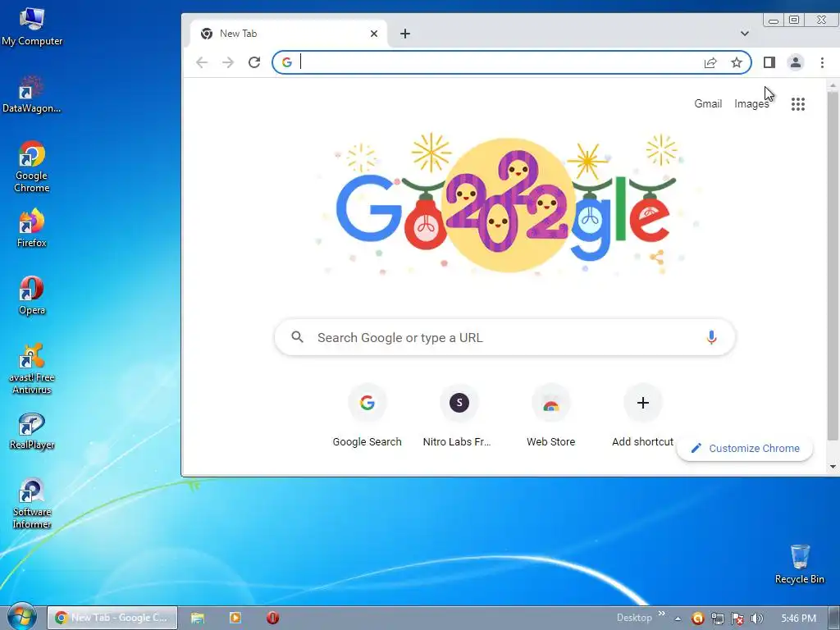Open Windows Explorer from the taskbar
Viewport: 840px width, 630px height.
pos(198,618)
